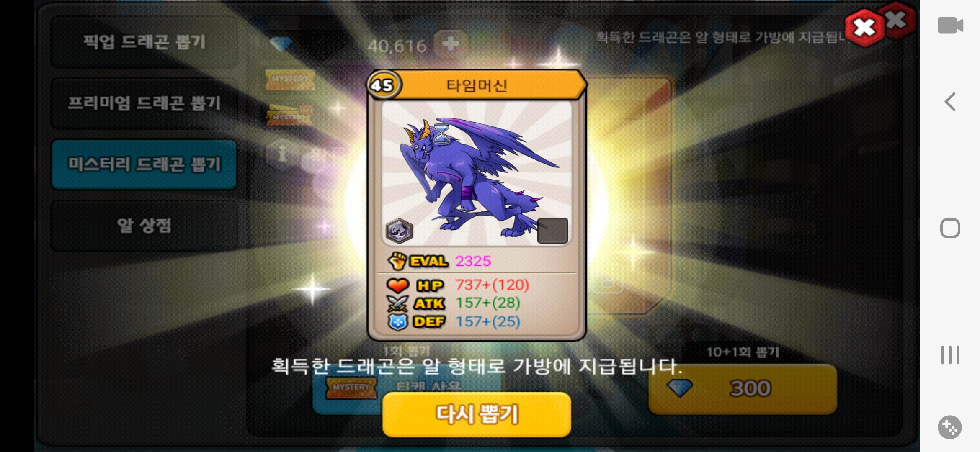Open the game tools controller icon
This screenshot has height=452, width=980.
pyautogui.click(x=949, y=427)
